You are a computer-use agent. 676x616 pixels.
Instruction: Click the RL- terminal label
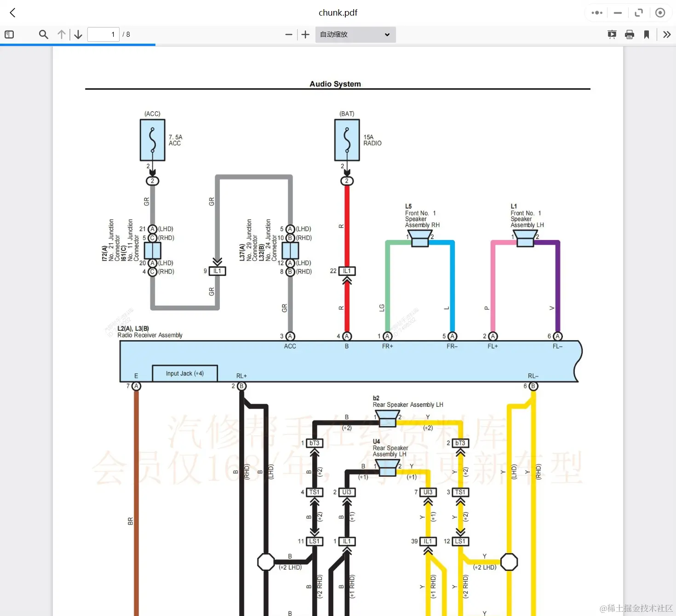pos(533,376)
